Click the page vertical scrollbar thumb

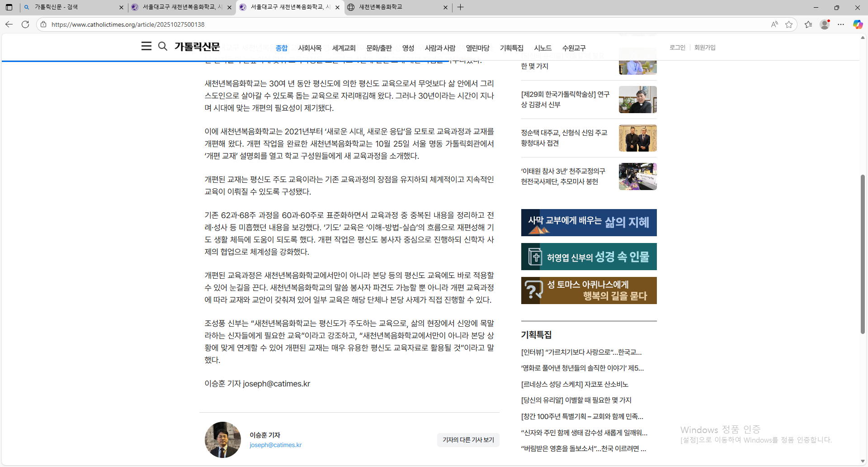click(863, 254)
